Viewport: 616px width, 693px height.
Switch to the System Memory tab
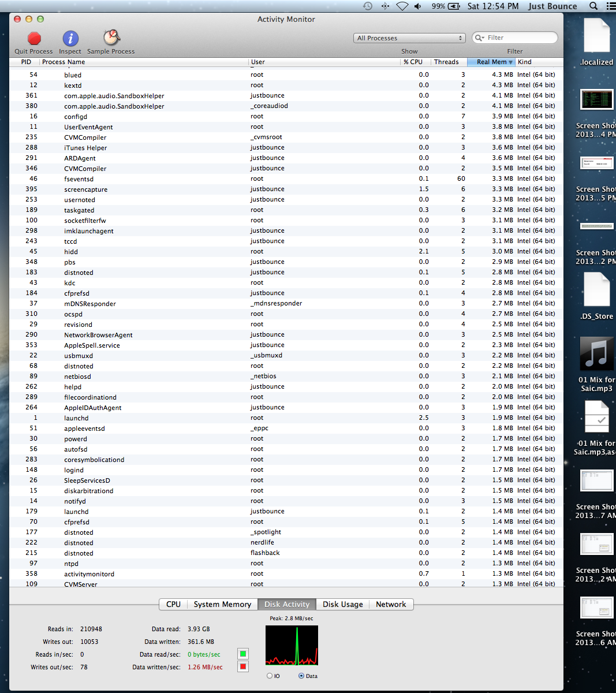222,604
